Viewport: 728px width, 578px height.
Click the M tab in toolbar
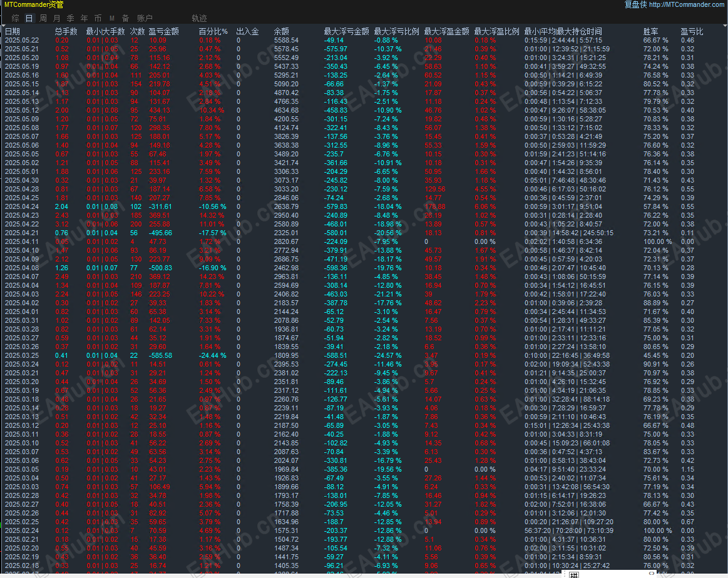[112, 18]
